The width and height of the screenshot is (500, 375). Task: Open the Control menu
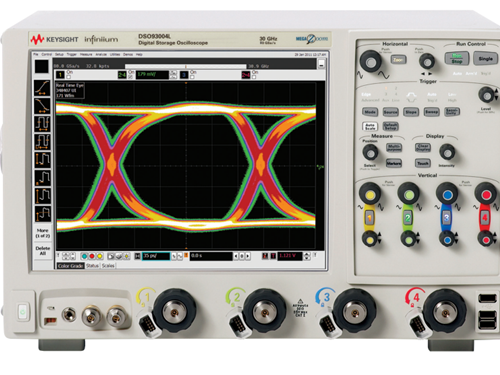point(47,54)
